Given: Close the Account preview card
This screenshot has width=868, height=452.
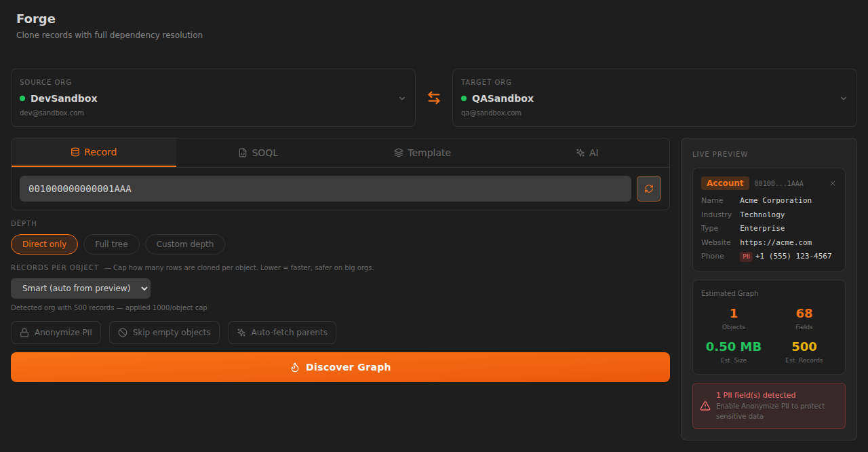Looking at the screenshot, I should coord(833,183).
